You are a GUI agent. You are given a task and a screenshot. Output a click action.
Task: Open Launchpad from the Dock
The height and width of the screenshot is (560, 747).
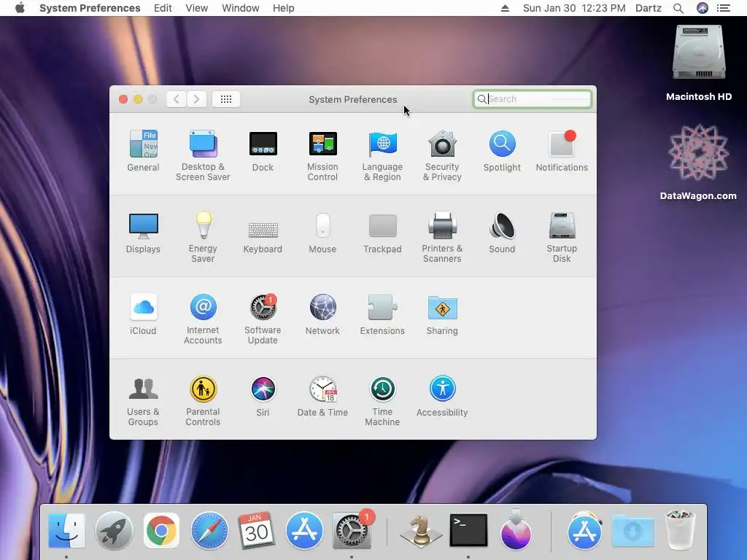(114, 531)
